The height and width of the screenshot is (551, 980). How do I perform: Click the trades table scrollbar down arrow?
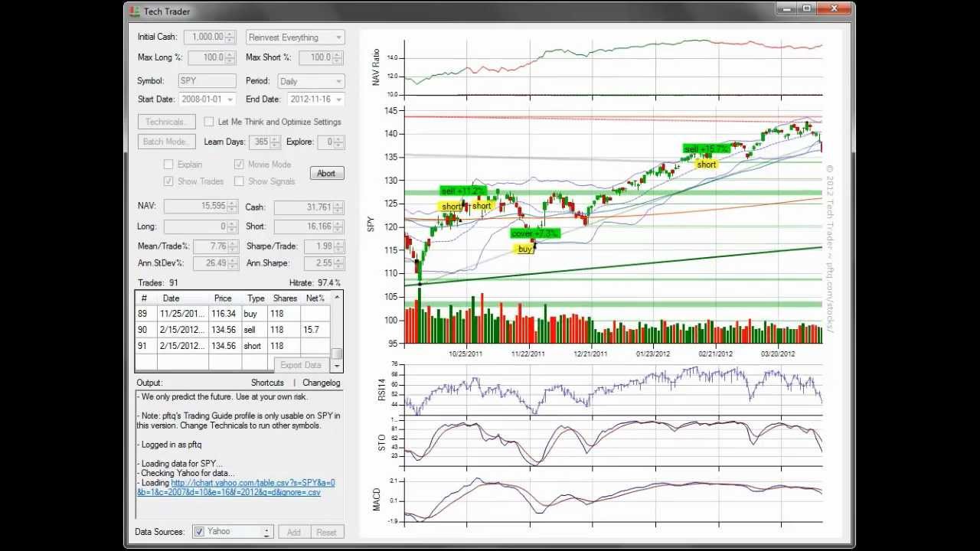pyautogui.click(x=337, y=366)
